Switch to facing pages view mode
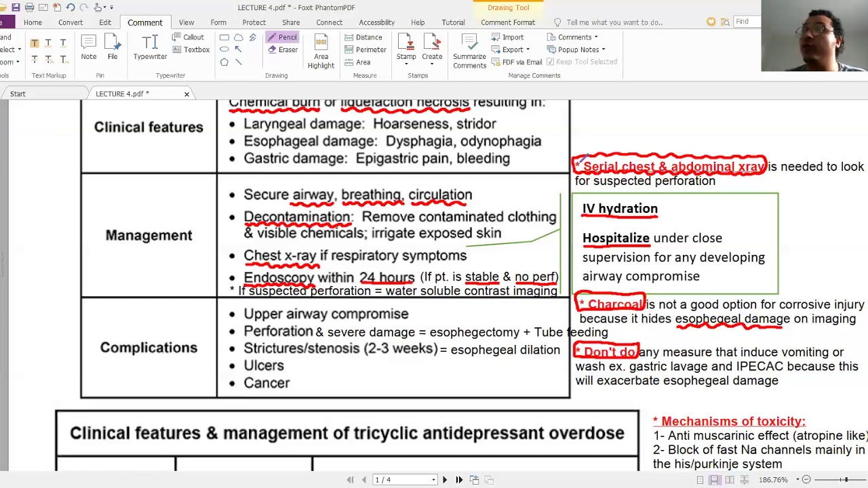Screen dimensions: 868x488 (730, 480)
